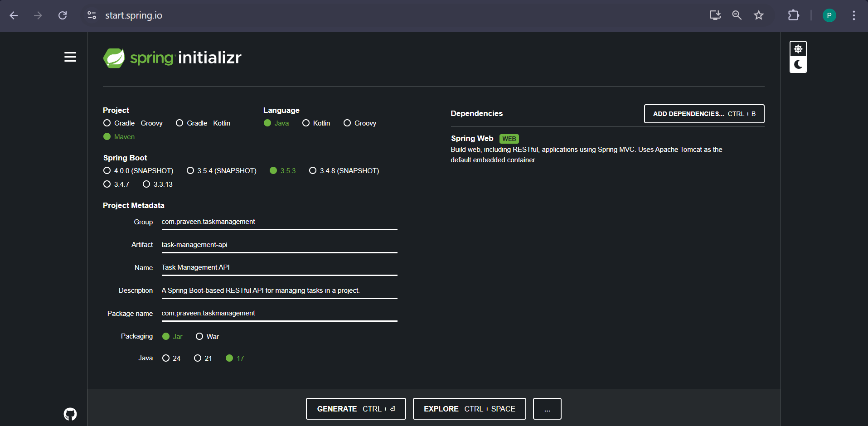Edit the Description field
Screen dimensions: 868x426
coord(279,290)
